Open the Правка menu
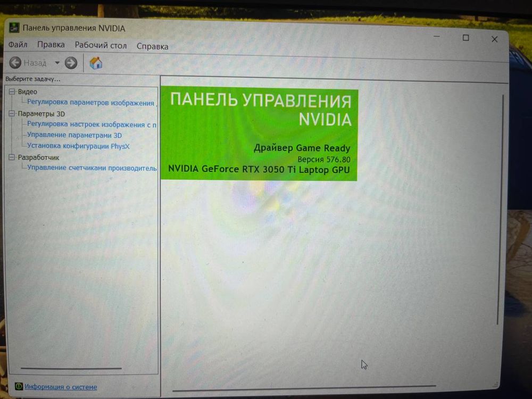Viewport: 532px width, 399px height. tap(51, 45)
